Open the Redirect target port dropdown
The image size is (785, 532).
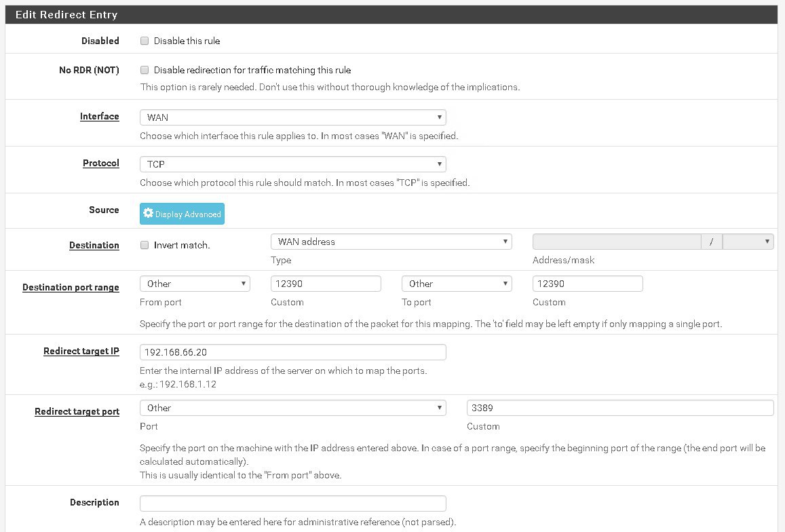click(293, 408)
